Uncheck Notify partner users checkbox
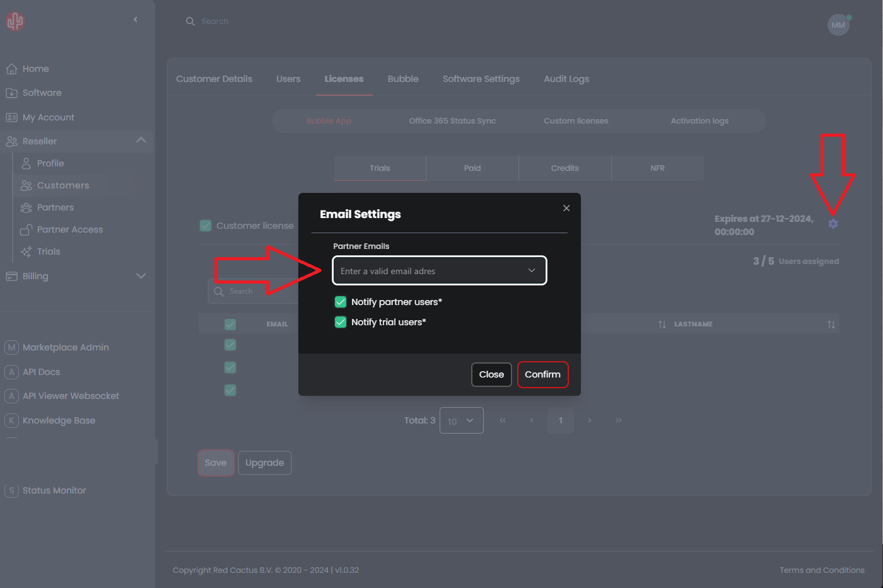The width and height of the screenshot is (883, 588). pos(341,302)
